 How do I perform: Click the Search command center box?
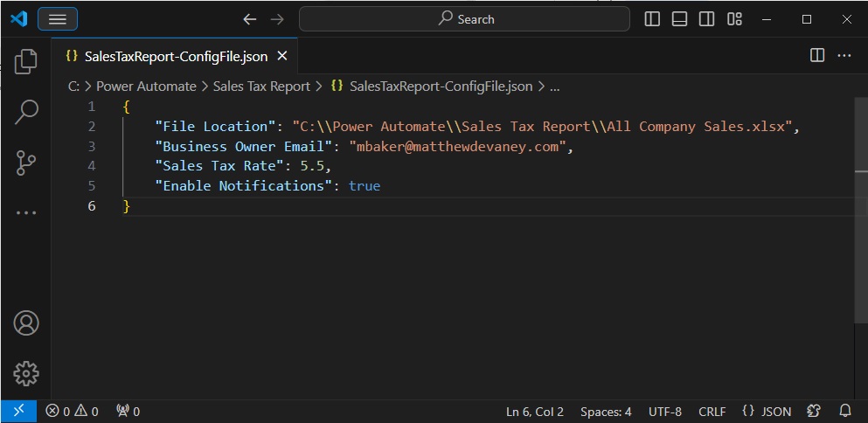[x=464, y=19]
